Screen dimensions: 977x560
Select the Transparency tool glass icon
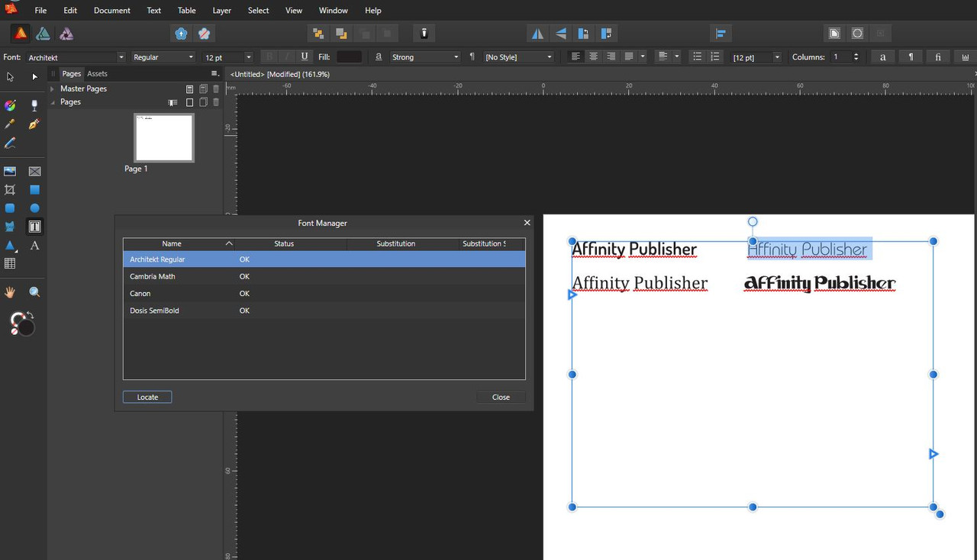point(34,106)
